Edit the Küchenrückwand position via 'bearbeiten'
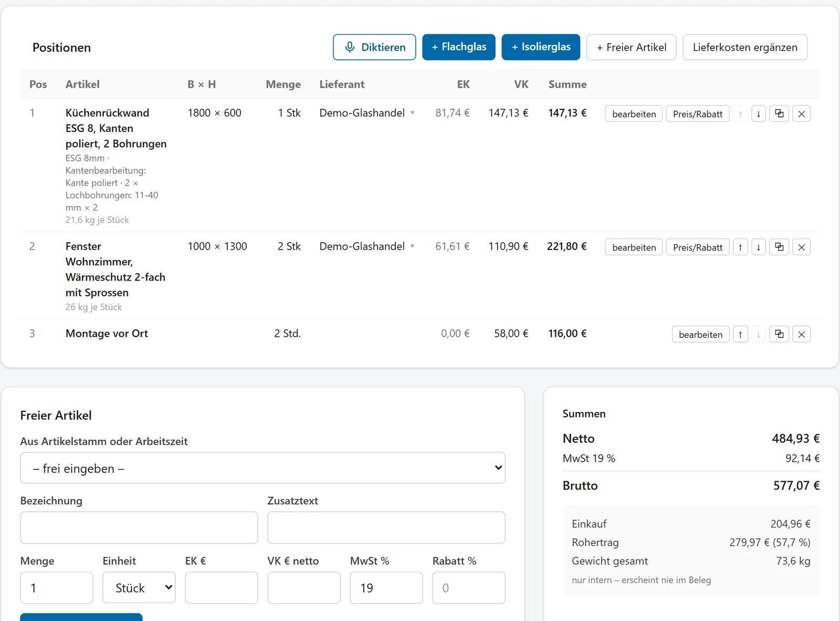 (x=634, y=113)
